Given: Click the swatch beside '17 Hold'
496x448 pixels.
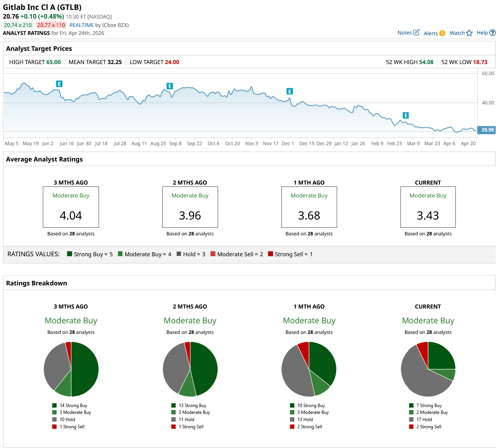Looking at the screenshot, I should (x=411, y=420).
